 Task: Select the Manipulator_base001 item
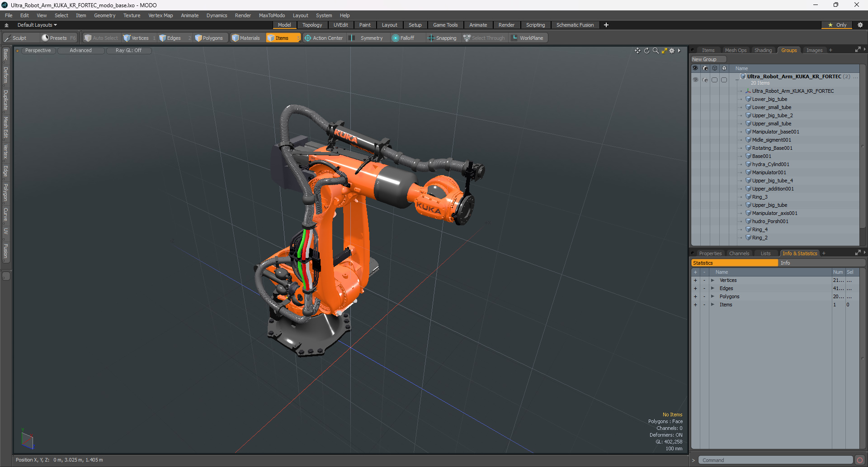click(x=775, y=132)
